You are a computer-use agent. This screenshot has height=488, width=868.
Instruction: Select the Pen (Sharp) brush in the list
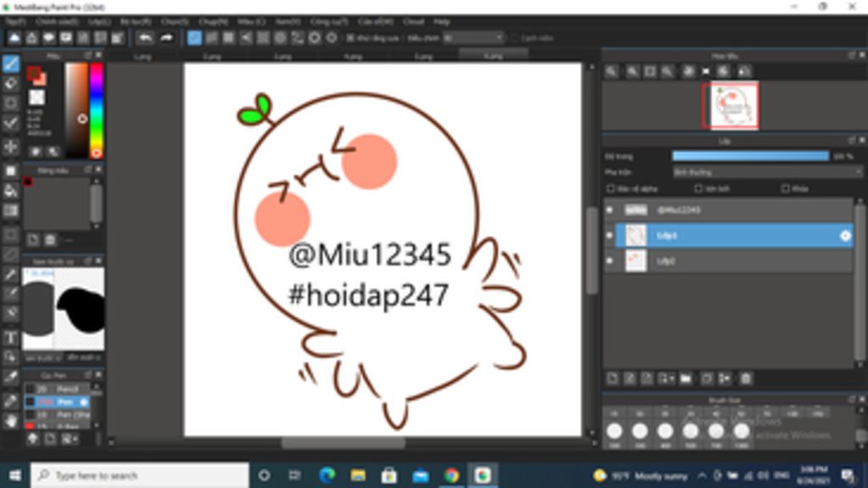click(x=58, y=414)
